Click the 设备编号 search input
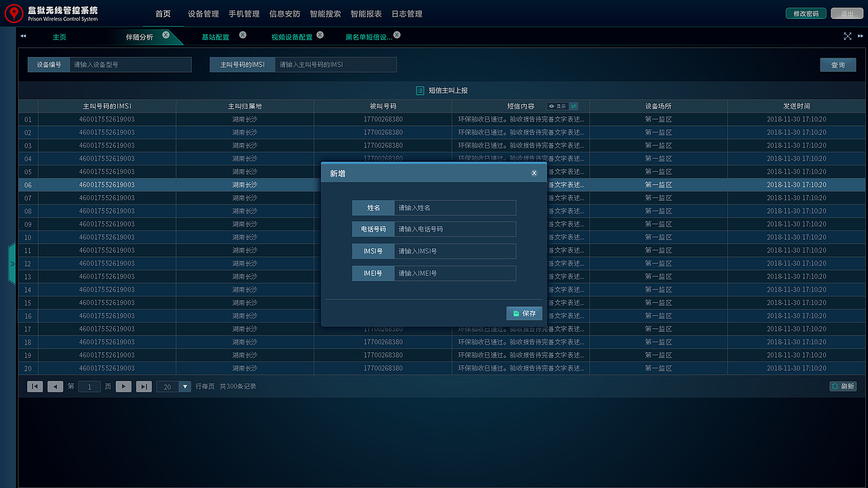 point(131,64)
